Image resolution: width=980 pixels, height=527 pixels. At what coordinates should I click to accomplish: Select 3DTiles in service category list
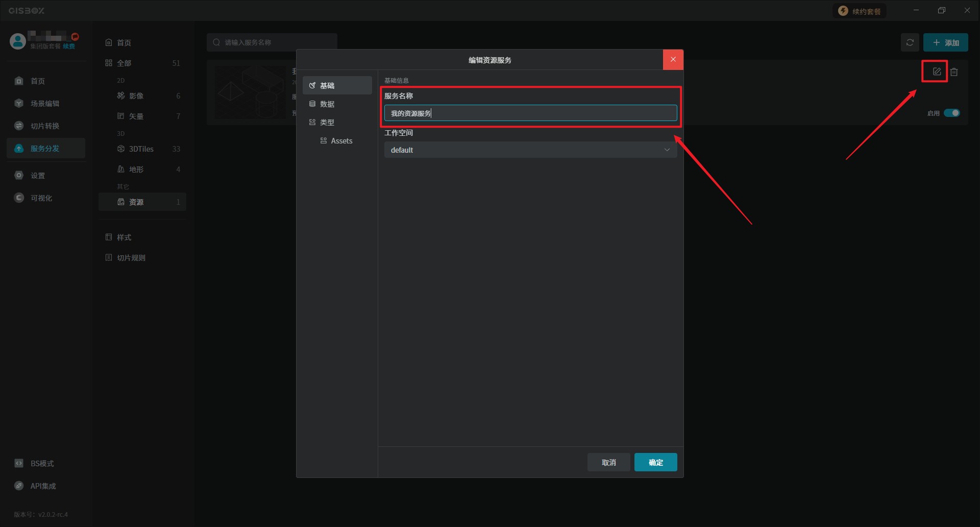coord(141,149)
